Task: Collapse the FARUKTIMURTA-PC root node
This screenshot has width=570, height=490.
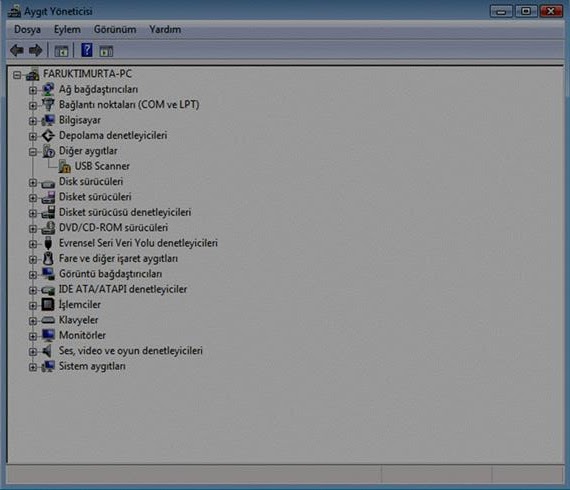Action: [x=17, y=75]
